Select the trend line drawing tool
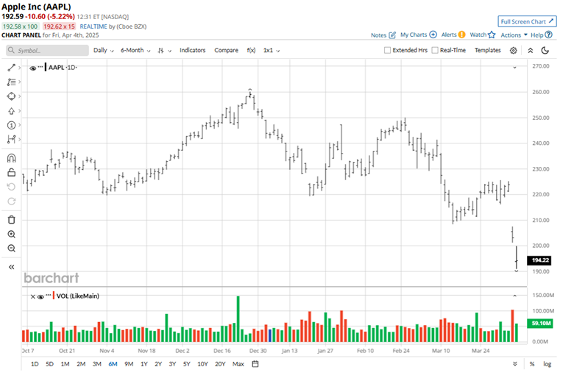 click(11, 68)
